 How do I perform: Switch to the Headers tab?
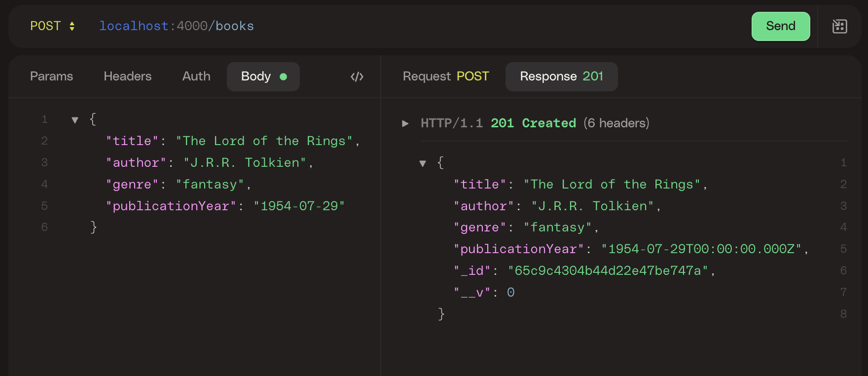127,76
